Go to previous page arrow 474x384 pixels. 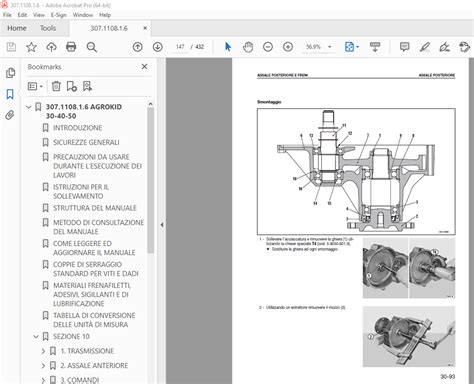point(138,47)
